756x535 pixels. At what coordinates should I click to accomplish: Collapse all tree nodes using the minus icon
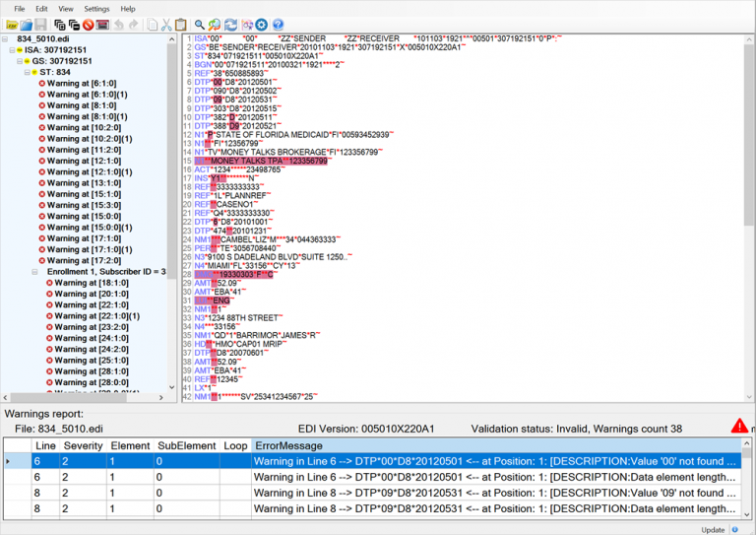coord(74,25)
